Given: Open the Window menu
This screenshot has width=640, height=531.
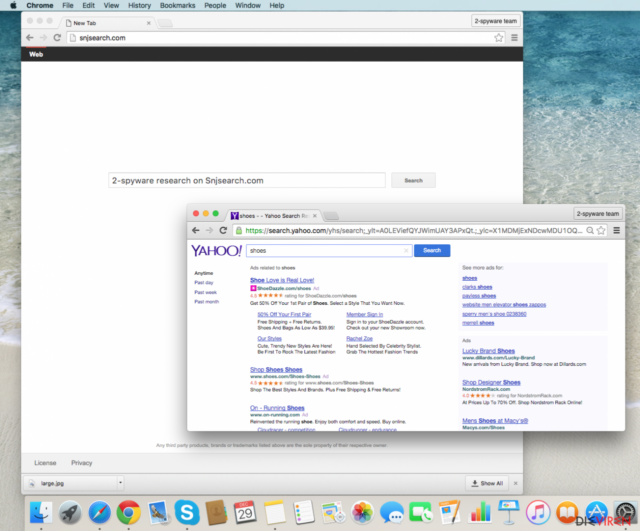Looking at the screenshot, I should click(248, 5).
